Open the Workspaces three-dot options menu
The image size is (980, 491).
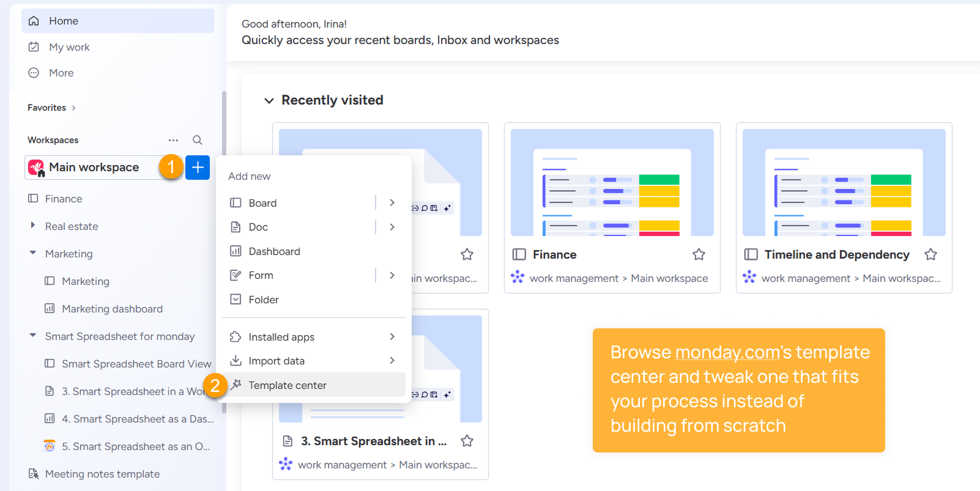click(173, 140)
